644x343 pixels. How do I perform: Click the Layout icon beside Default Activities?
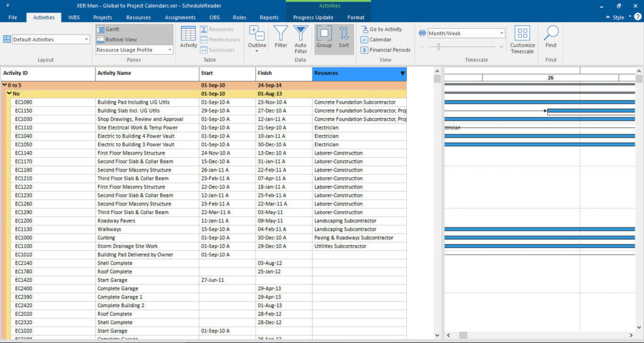coord(7,40)
